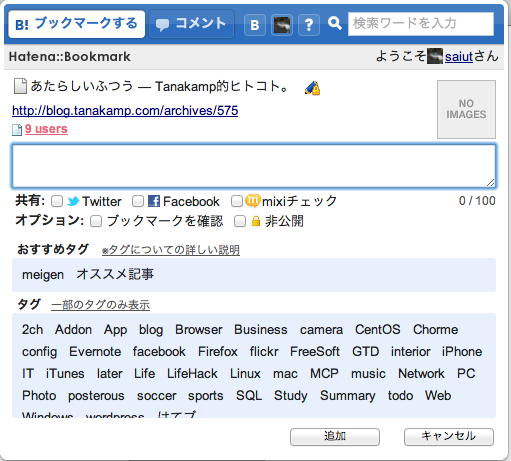Select the Photo tag
This screenshot has width=511, height=461.
point(39,396)
